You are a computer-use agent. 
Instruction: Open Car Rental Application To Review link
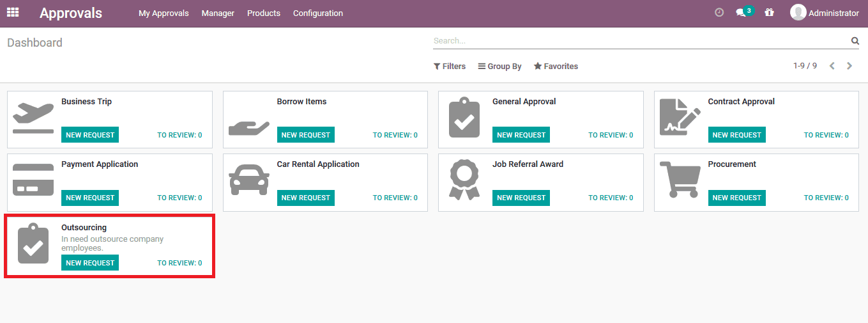click(395, 198)
